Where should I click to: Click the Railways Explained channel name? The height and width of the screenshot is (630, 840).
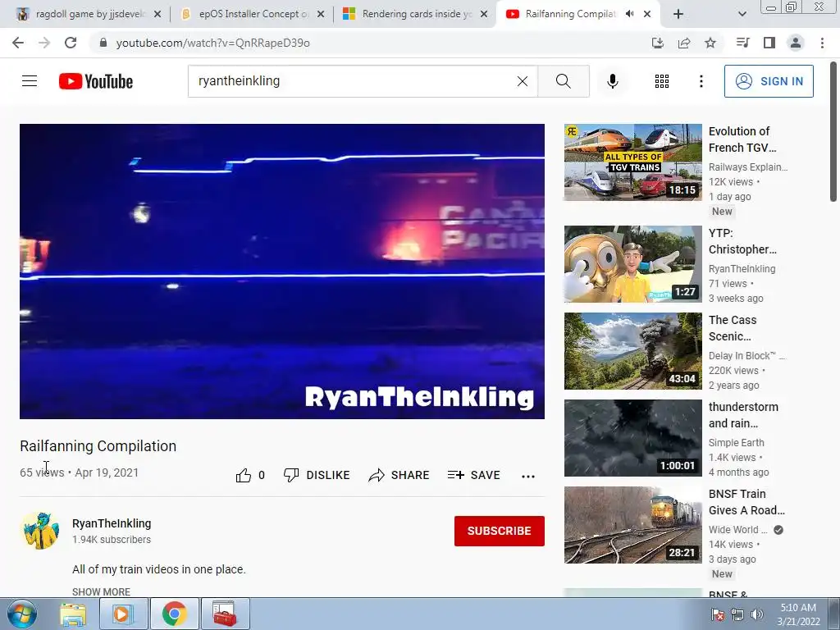pyautogui.click(x=748, y=167)
